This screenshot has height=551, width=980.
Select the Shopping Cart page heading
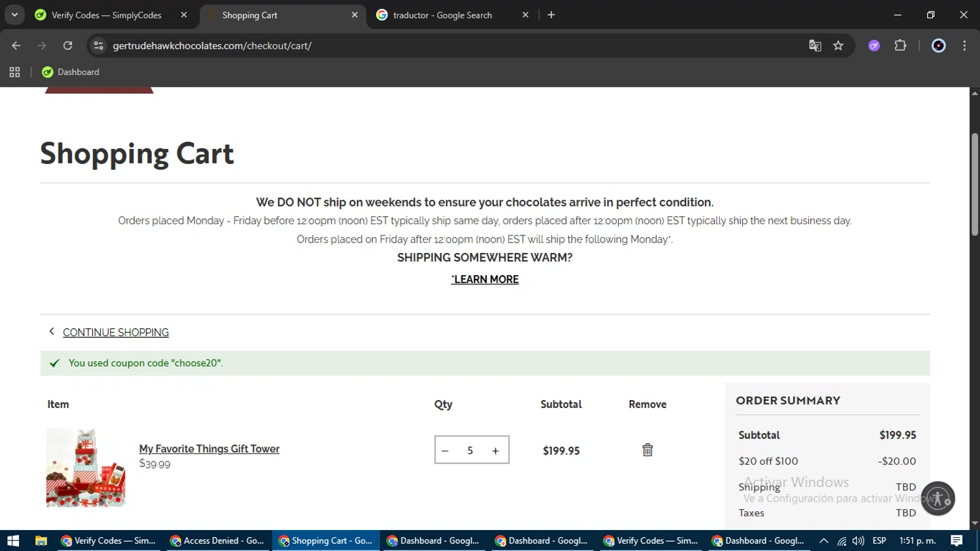[x=137, y=154]
